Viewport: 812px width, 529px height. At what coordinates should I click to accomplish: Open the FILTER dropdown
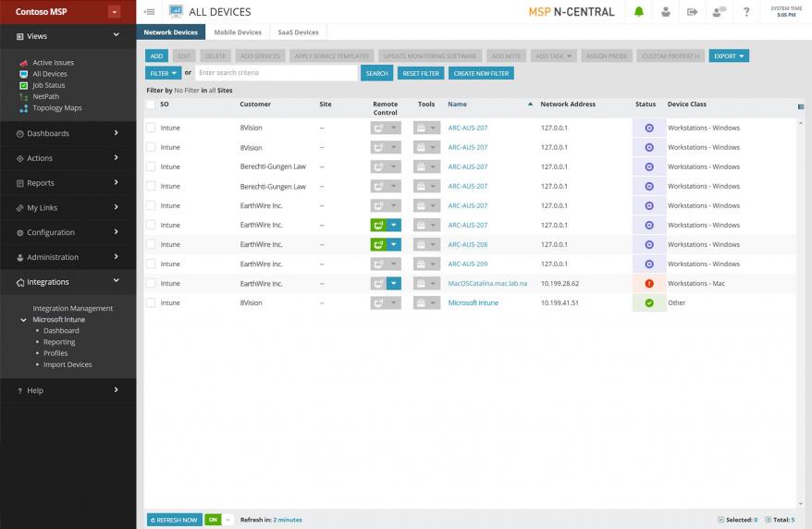coord(163,73)
